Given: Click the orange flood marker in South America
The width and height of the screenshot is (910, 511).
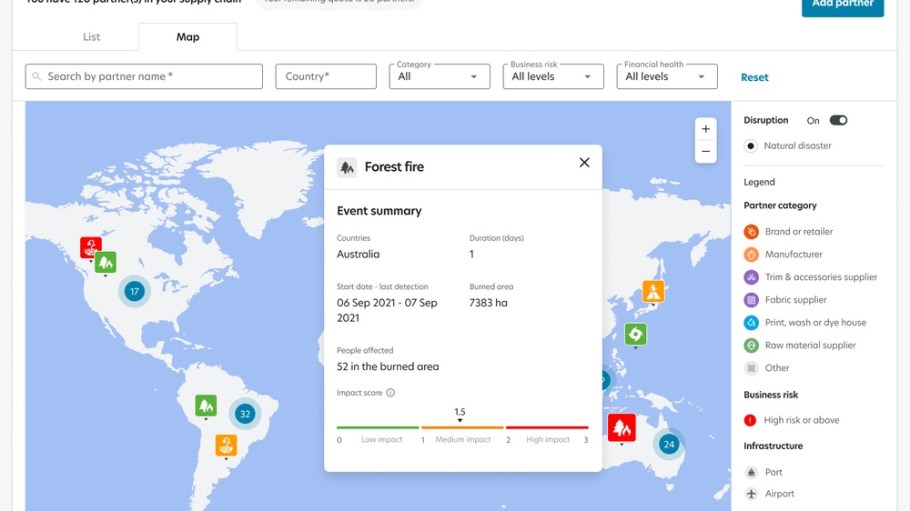Looking at the screenshot, I should click(x=226, y=445).
